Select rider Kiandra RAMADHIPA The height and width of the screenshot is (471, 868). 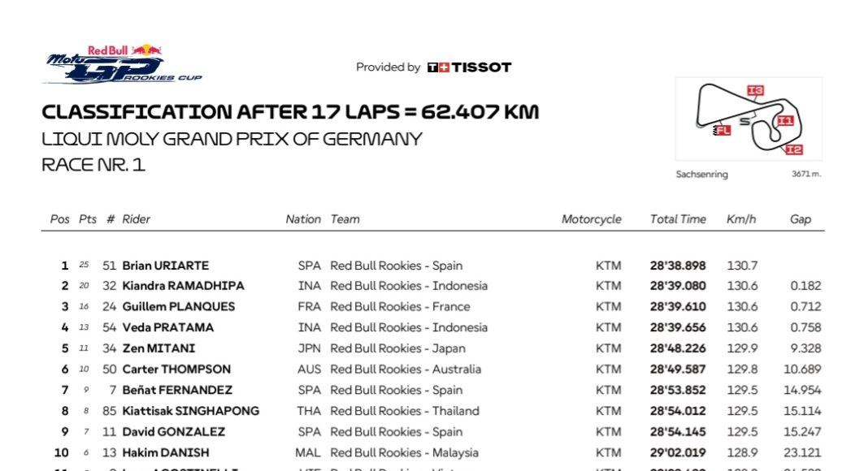pos(183,286)
